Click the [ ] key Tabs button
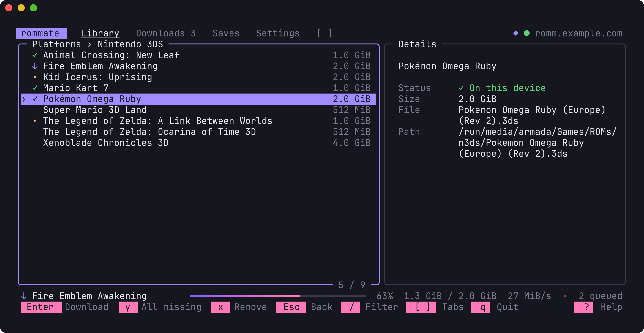This screenshot has width=644, height=333. click(435, 307)
